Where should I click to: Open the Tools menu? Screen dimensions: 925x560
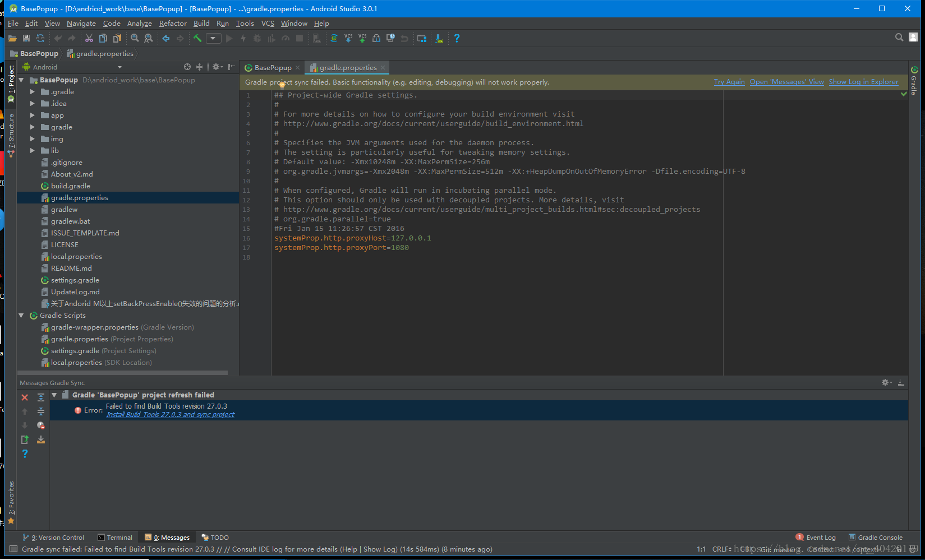coord(245,24)
